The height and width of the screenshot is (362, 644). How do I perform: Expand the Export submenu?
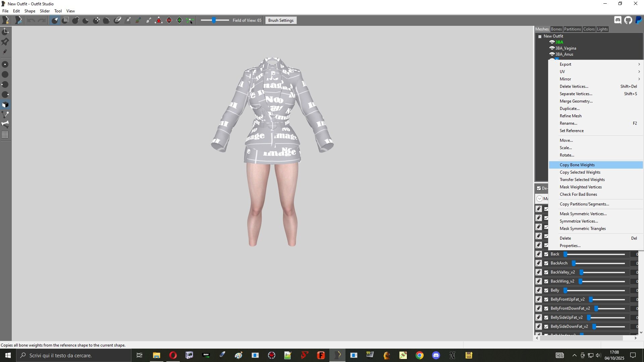(x=596, y=64)
